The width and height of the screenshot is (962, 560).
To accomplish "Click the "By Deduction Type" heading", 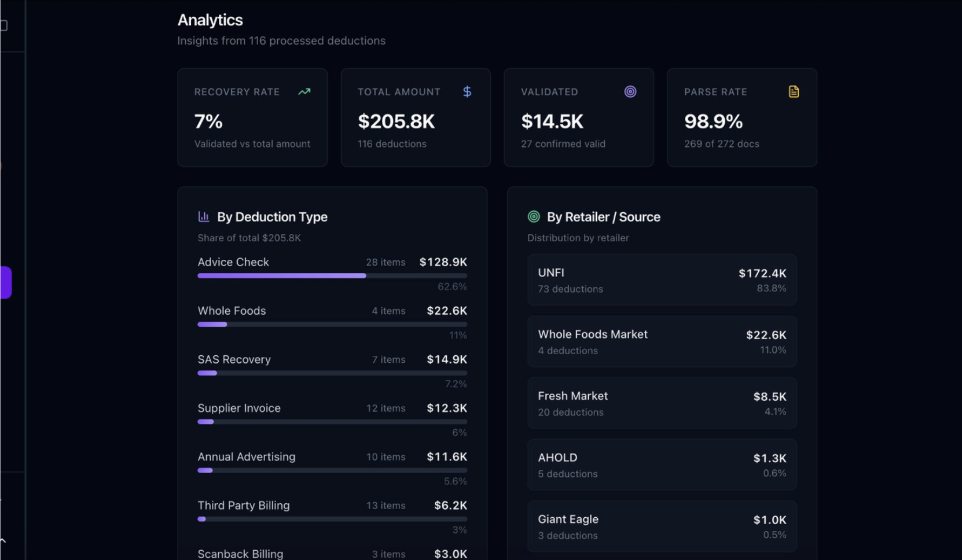I will pos(272,217).
